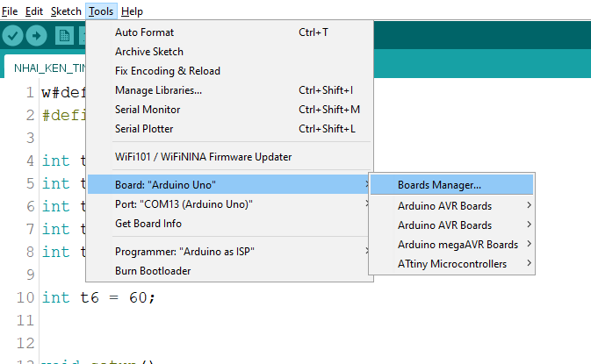This screenshot has height=364, width=591.
Task: Open Manage Libraries
Action: click(229, 90)
